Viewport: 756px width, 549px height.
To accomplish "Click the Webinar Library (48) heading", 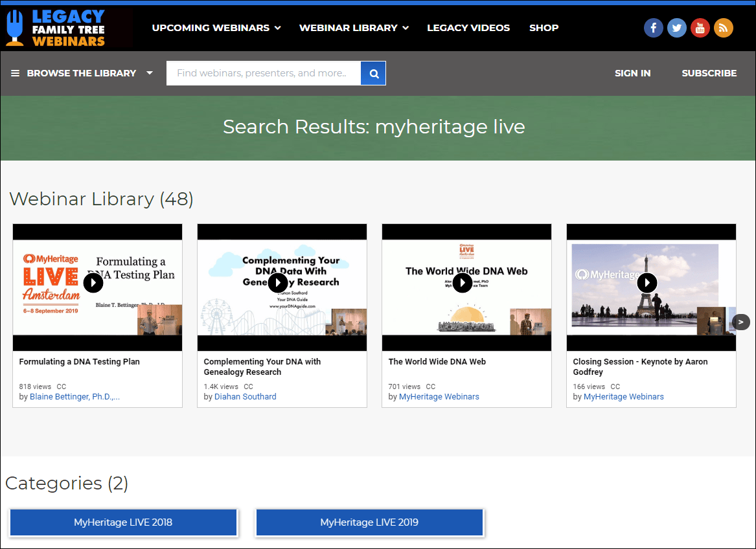I will click(x=101, y=199).
